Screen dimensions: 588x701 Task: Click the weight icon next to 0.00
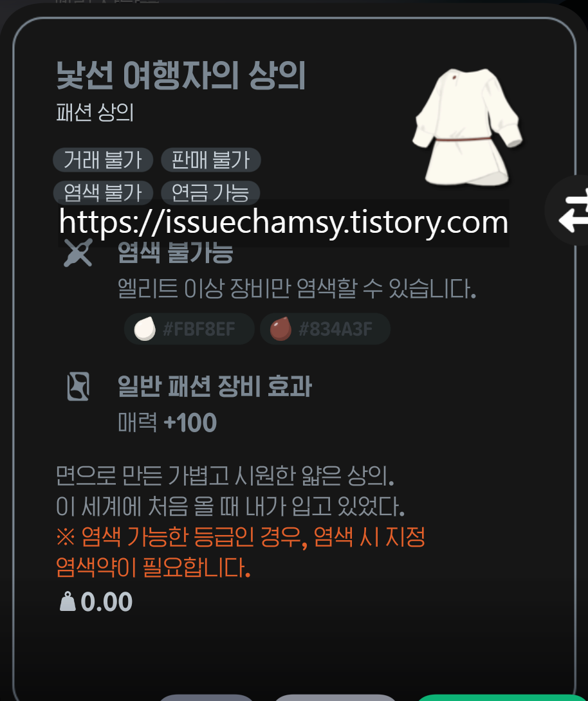pos(68,601)
